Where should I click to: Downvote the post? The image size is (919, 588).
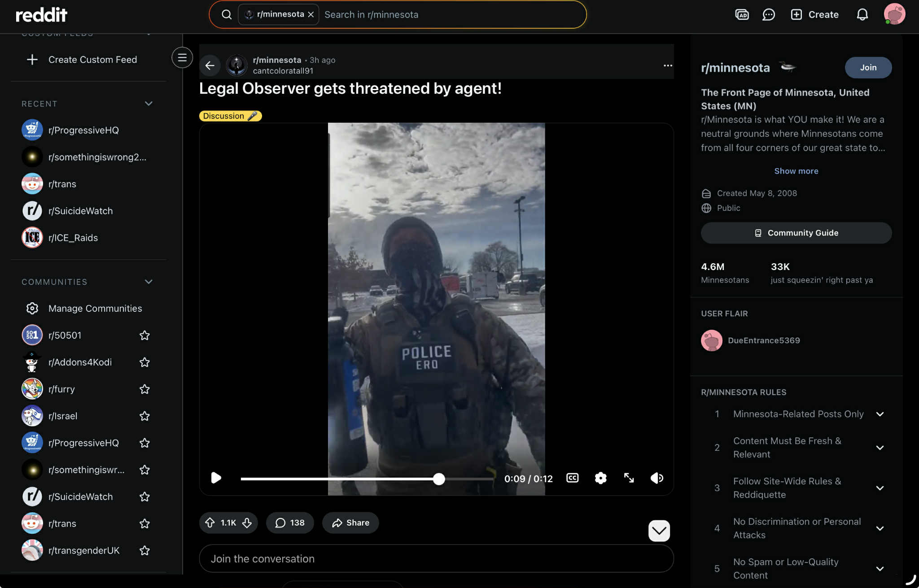[x=247, y=523]
